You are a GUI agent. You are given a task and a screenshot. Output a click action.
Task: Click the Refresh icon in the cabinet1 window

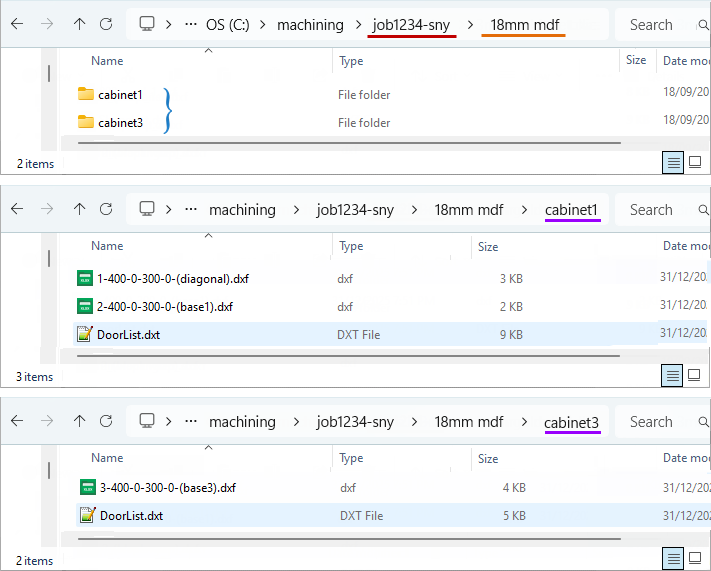tap(106, 210)
